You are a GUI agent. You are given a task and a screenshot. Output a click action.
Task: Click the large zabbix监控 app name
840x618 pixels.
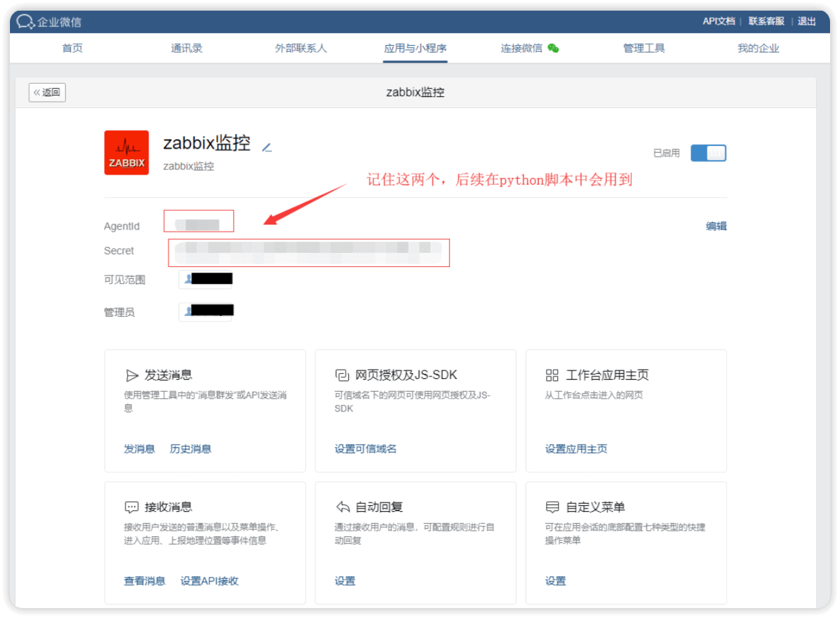(x=207, y=143)
